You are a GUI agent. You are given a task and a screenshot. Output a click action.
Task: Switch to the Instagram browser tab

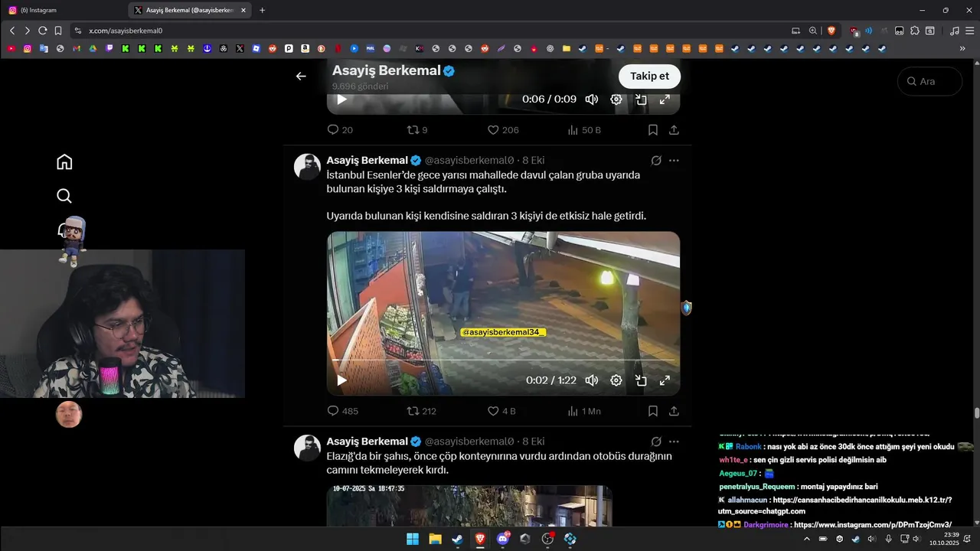pyautogui.click(x=64, y=10)
